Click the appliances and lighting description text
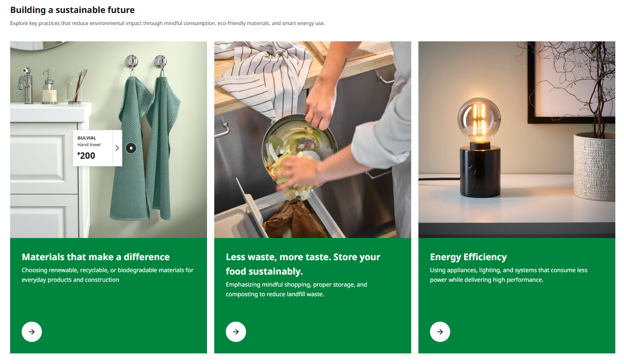The width and height of the screenshot is (624, 364). [x=508, y=275]
